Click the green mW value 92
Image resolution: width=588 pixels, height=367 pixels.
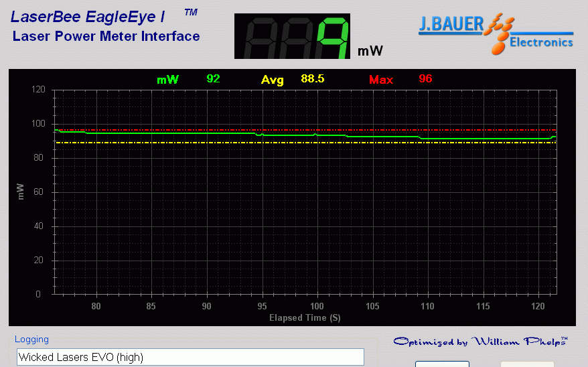213,79
